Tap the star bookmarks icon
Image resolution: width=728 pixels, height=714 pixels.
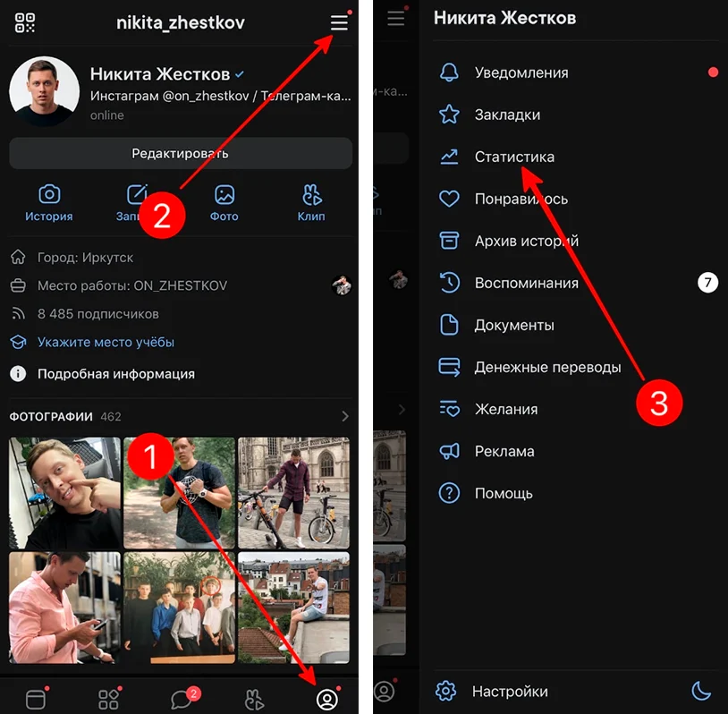[x=449, y=115]
